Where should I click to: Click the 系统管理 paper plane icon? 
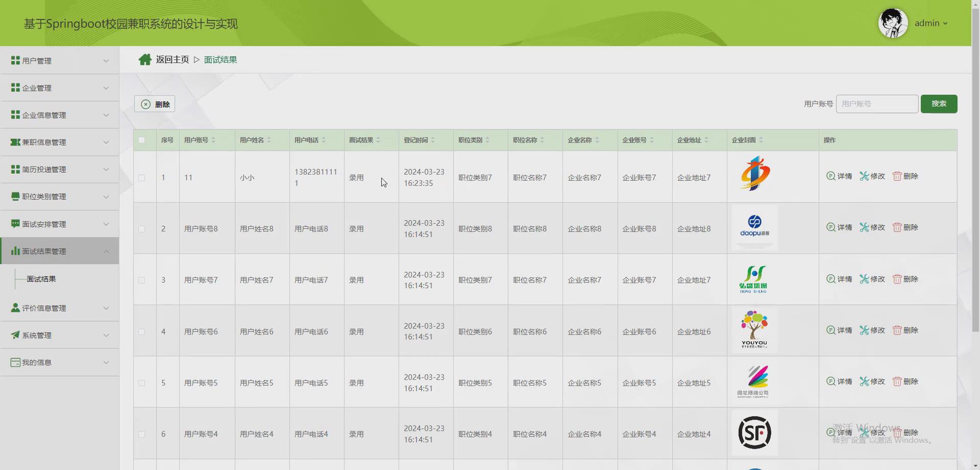click(15, 335)
